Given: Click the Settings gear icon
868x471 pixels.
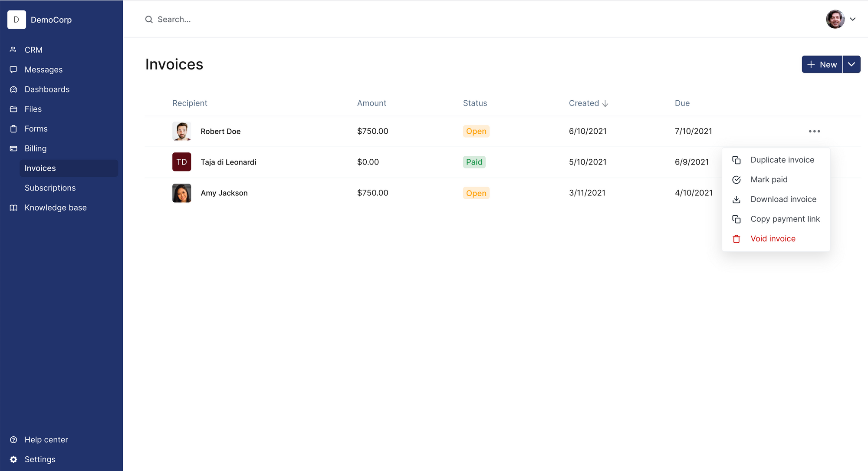Looking at the screenshot, I should (x=13, y=459).
